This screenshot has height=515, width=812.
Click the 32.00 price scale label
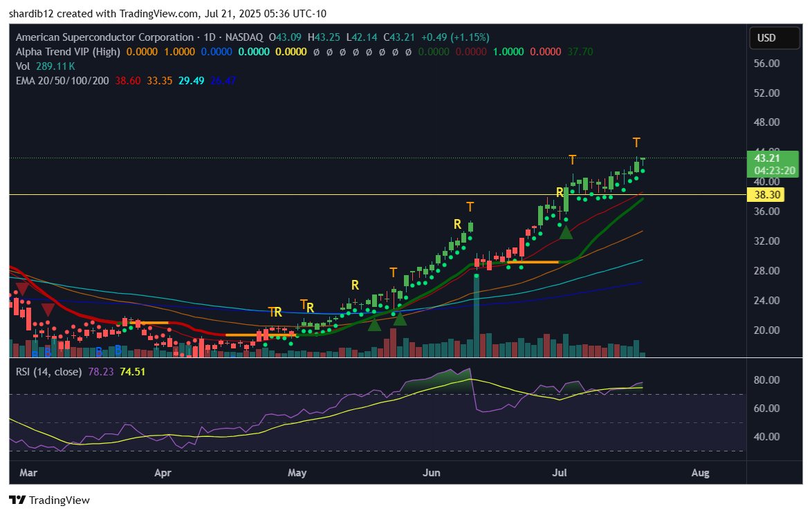tap(766, 241)
